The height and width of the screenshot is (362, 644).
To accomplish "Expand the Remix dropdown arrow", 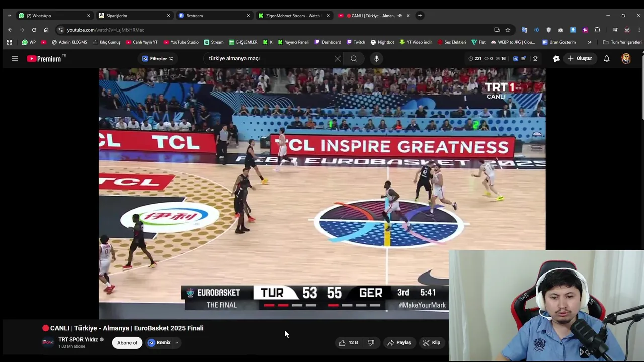I will coord(177,343).
